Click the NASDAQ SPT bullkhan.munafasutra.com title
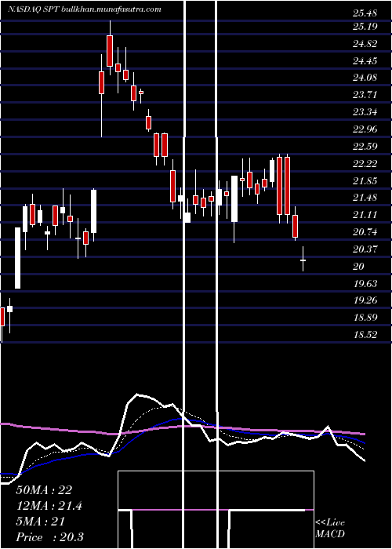The image size is (392, 549). [85, 9]
